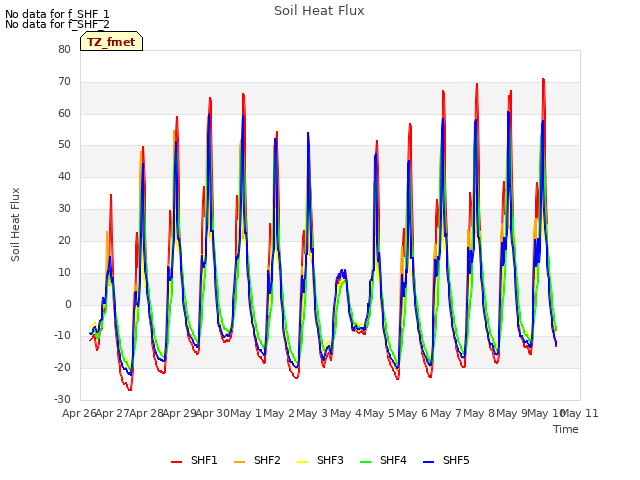Select the SHF1 legend label

(x=204, y=460)
